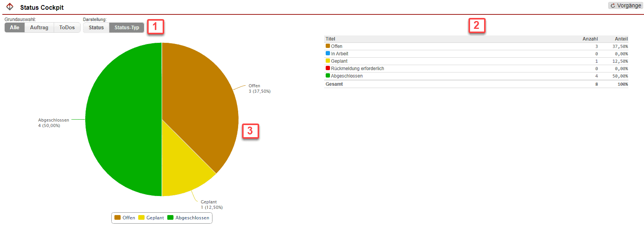The width and height of the screenshot is (644, 233).
Task: Select the Alle base selection toggle
Action: click(x=14, y=28)
